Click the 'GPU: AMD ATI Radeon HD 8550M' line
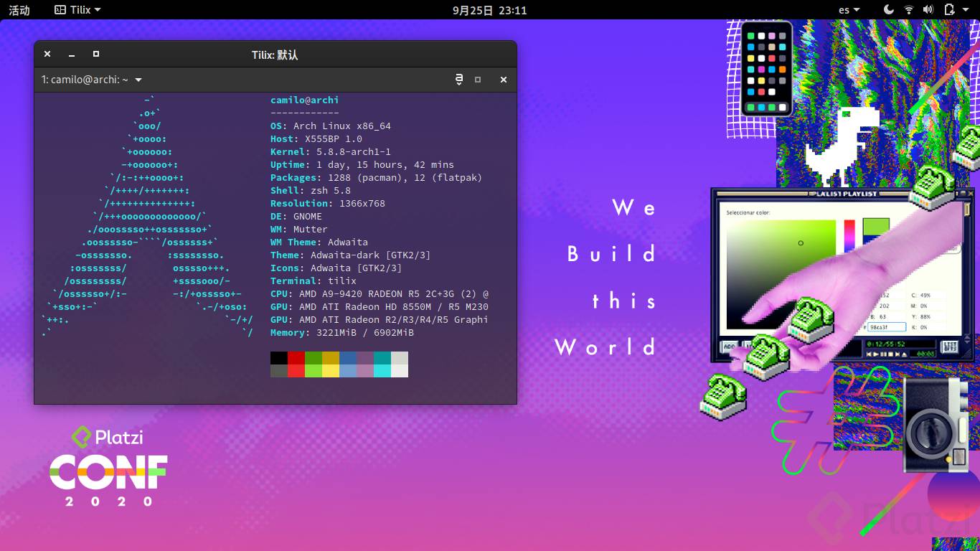The height and width of the screenshot is (551, 980). click(380, 306)
